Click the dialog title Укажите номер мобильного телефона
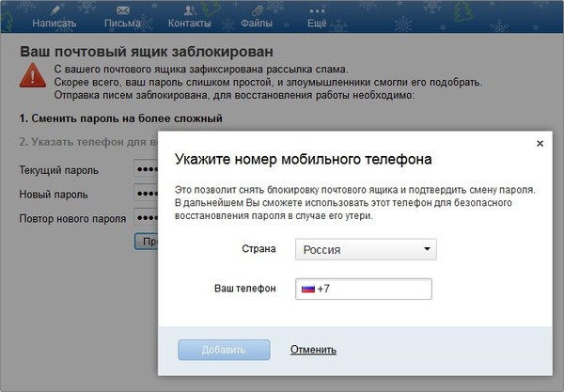 304,159
